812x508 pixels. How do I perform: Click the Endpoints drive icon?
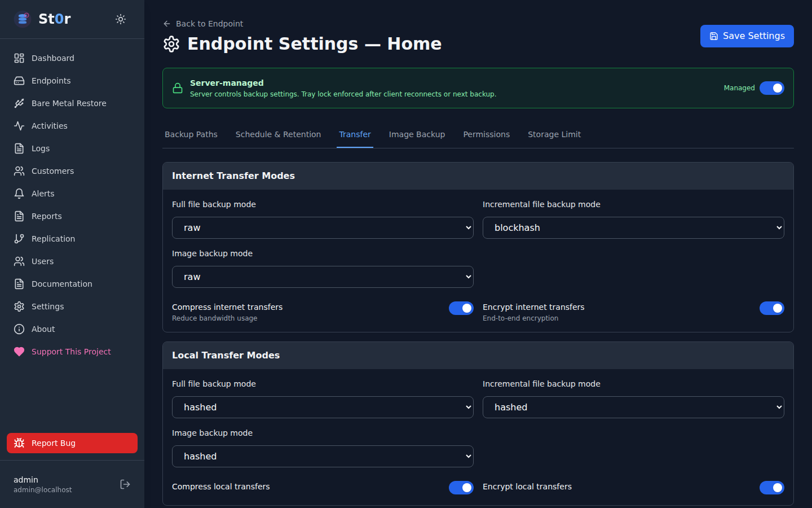click(19, 81)
